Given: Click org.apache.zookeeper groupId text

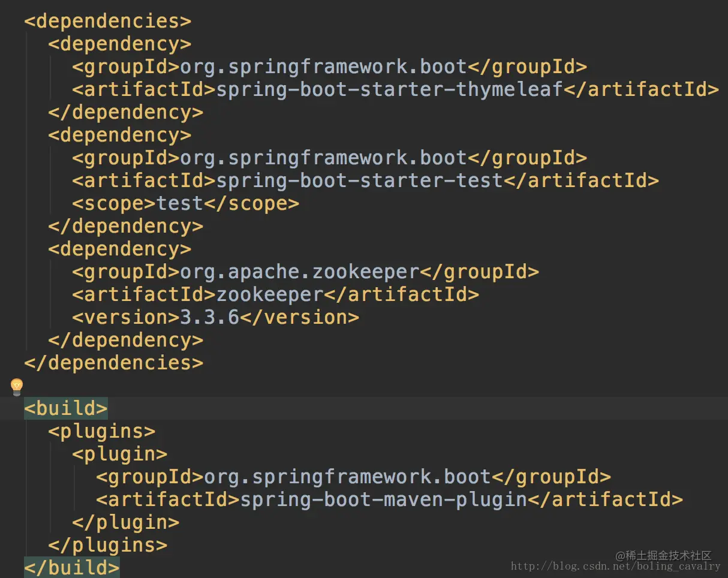Looking at the screenshot, I should coord(299,272).
